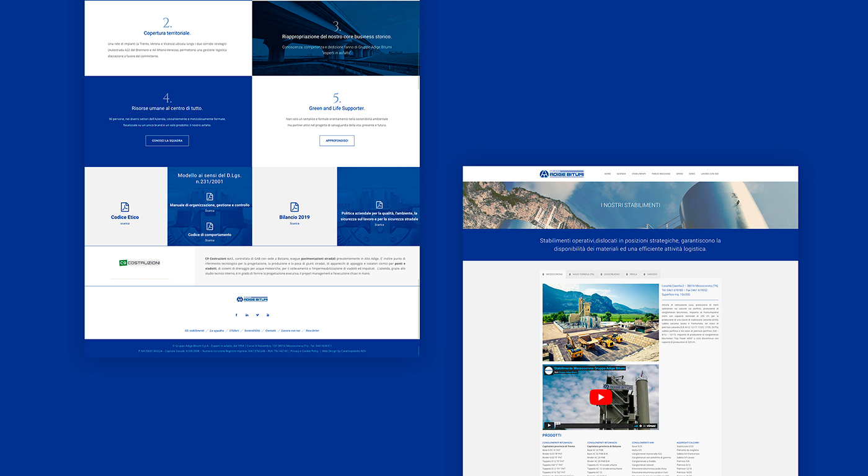Viewport: 868px width, 476px height.
Task: Select the Nago-Torbole (TN) tab
Action: (x=581, y=274)
